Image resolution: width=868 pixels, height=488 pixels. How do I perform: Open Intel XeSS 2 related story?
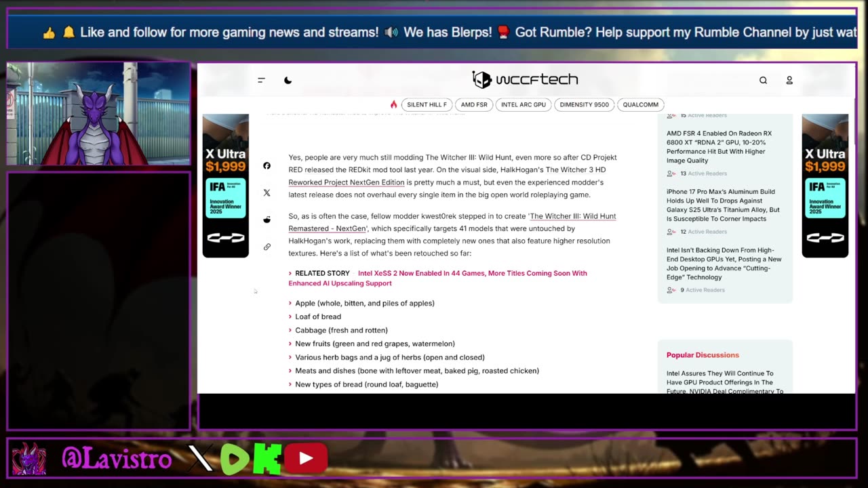437,278
